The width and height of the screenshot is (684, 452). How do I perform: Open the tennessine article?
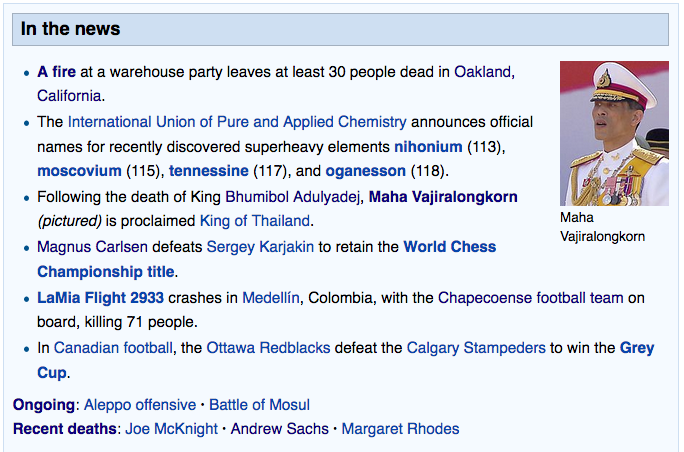click(209, 171)
